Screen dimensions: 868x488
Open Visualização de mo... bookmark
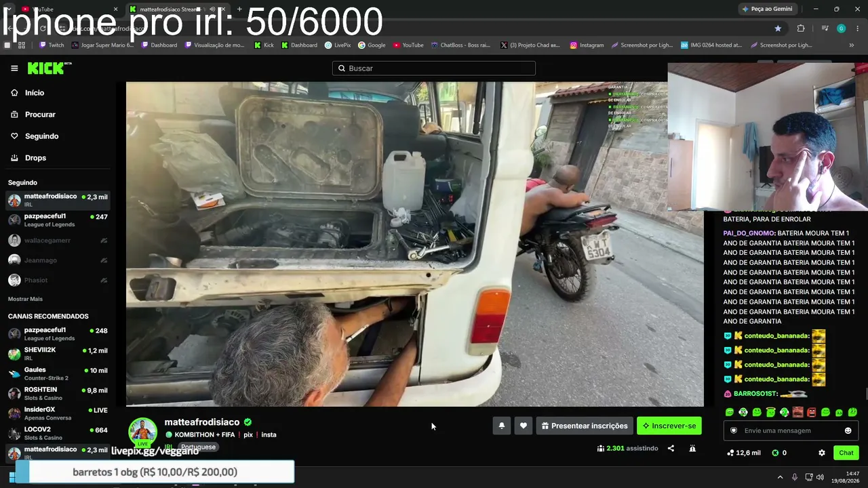click(214, 45)
